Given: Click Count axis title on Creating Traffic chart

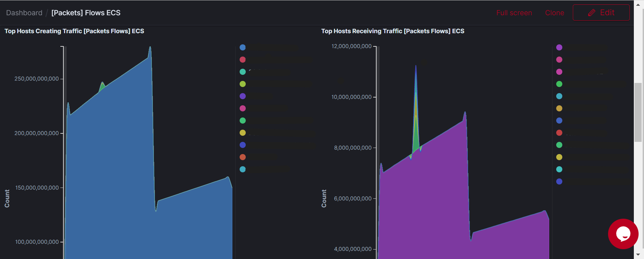Looking at the screenshot, I should (x=7, y=198).
